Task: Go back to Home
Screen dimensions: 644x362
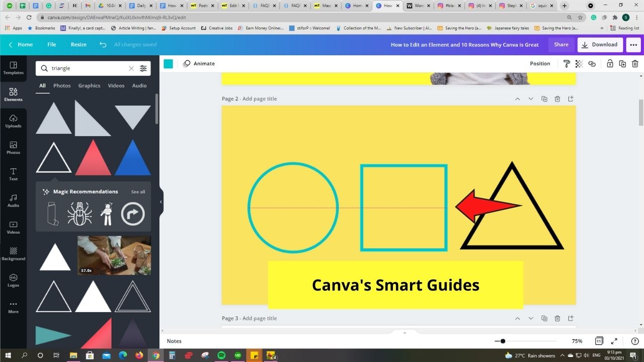Action: [x=21, y=44]
